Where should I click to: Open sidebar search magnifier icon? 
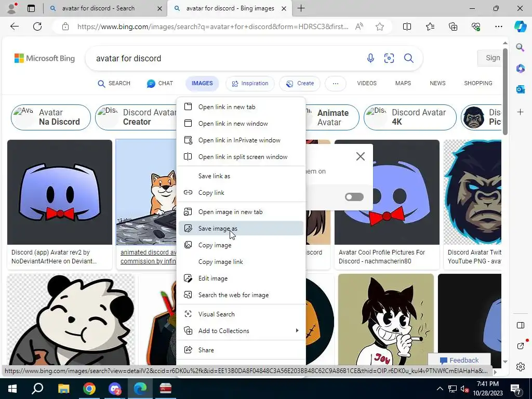(x=520, y=47)
